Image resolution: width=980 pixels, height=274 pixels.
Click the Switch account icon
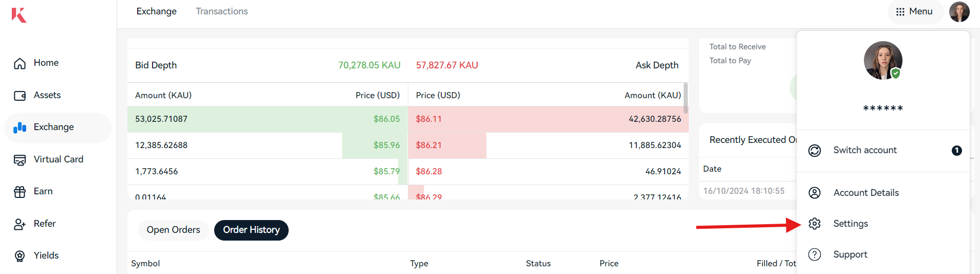815,151
